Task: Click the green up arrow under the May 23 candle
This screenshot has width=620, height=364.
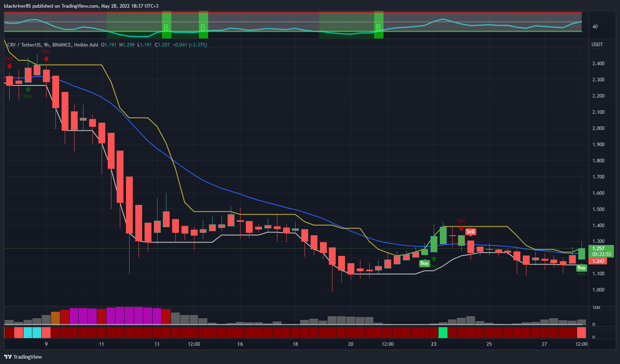Action: 434,259
